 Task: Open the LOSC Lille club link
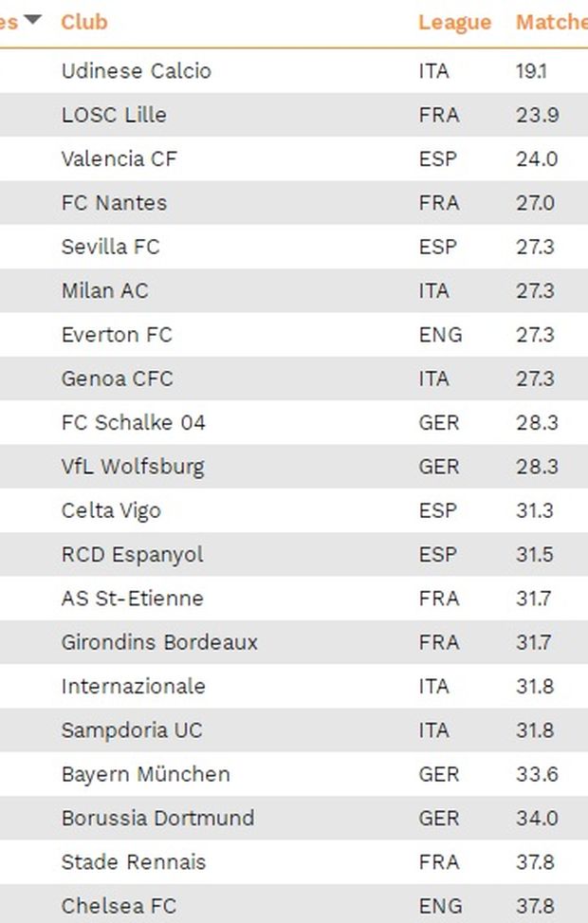point(114,115)
